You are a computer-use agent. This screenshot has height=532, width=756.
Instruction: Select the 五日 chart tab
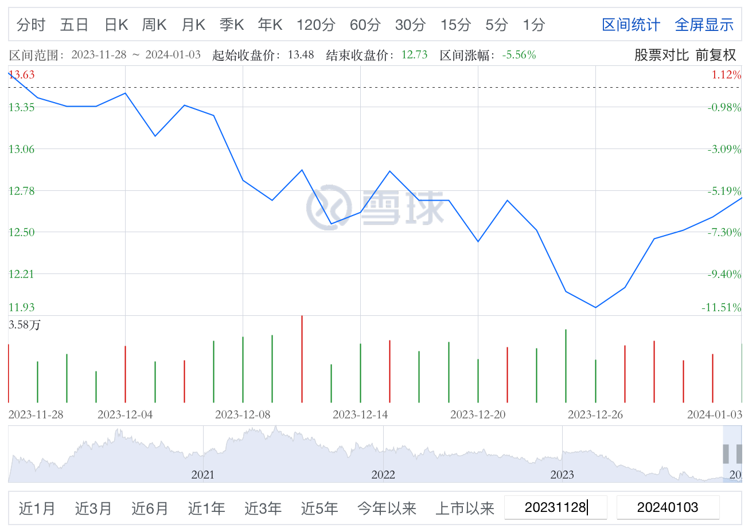pos(74,25)
